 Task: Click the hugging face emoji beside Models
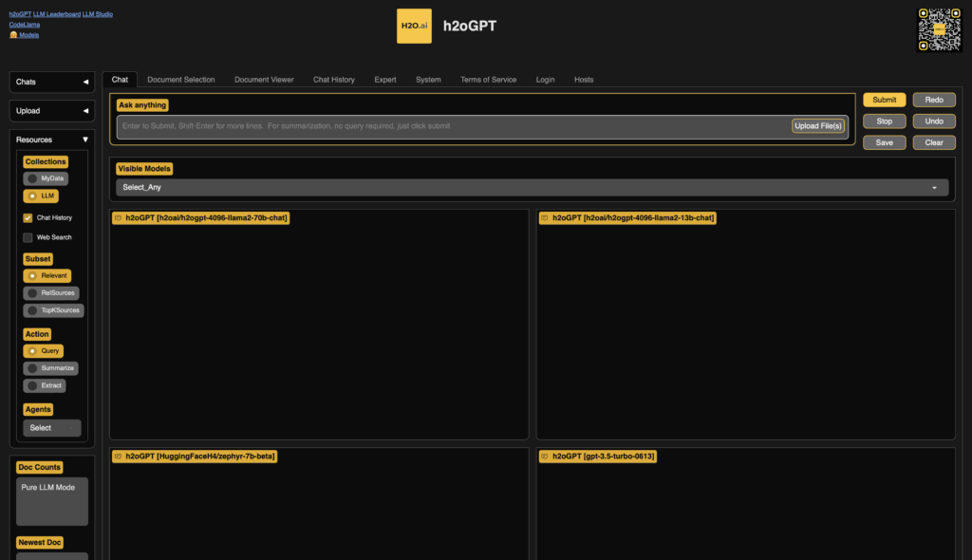[x=13, y=35]
